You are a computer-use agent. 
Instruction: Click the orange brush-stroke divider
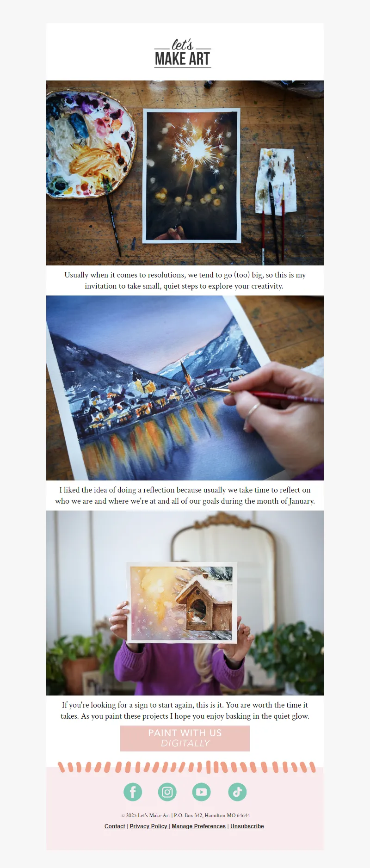[x=186, y=767]
